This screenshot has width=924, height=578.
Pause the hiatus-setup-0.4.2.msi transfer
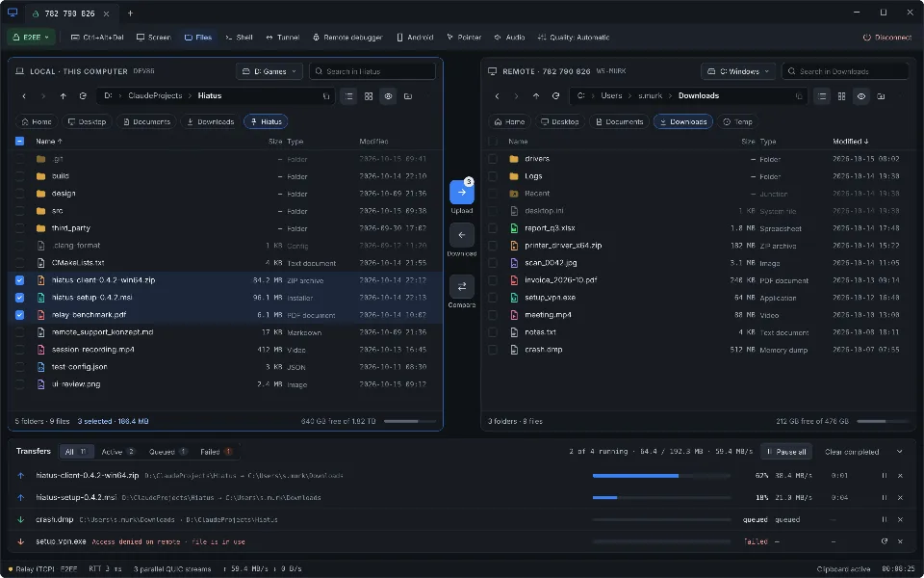point(884,498)
